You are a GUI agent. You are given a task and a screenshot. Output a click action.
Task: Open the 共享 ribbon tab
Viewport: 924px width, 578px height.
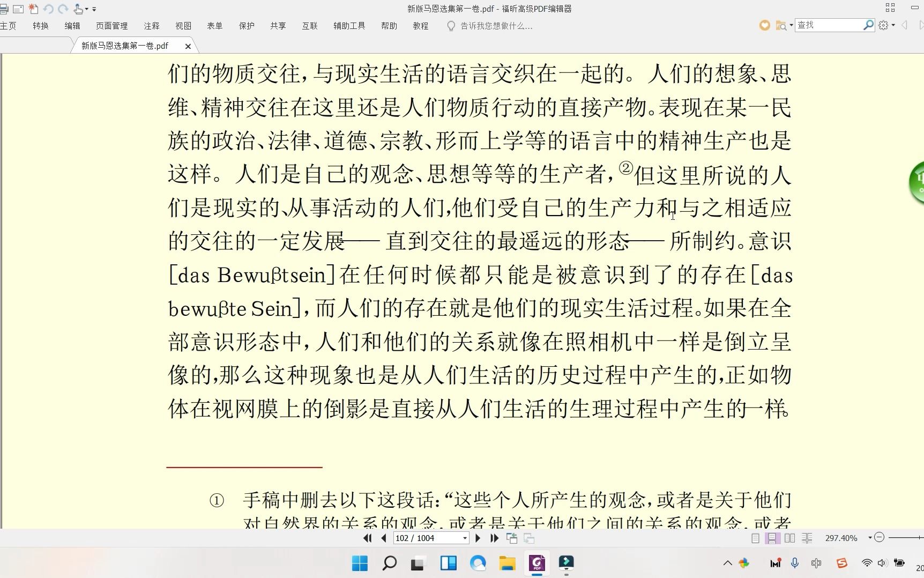[278, 26]
